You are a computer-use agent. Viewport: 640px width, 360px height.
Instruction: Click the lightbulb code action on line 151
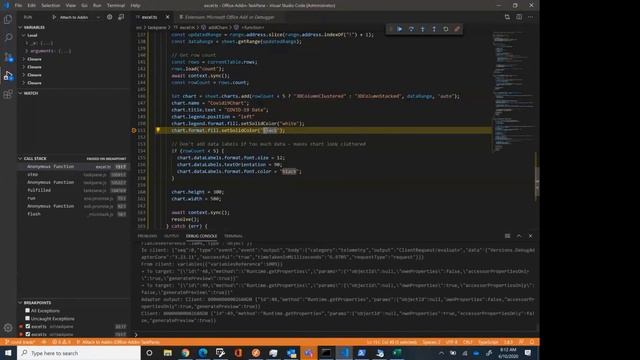pyautogui.click(x=158, y=130)
